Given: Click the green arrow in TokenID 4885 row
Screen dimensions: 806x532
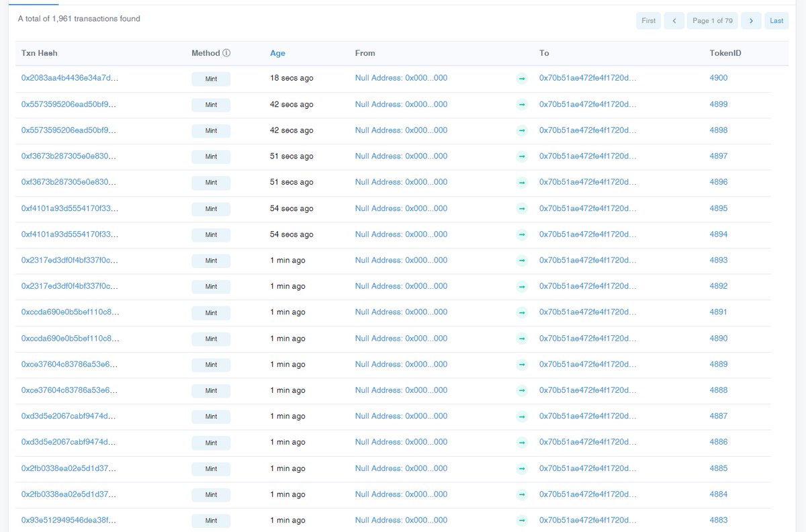Looking at the screenshot, I should pyautogui.click(x=522, y=469).
